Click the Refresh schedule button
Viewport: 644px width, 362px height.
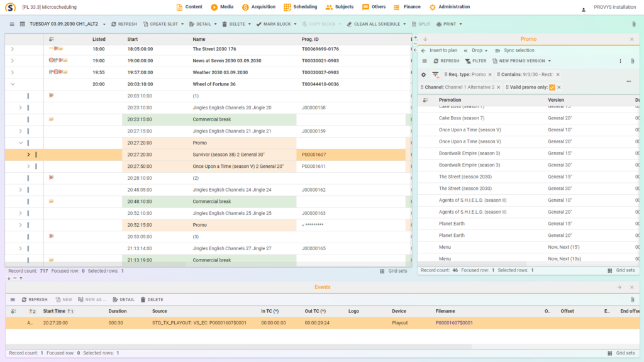click(x=124, y=25)
